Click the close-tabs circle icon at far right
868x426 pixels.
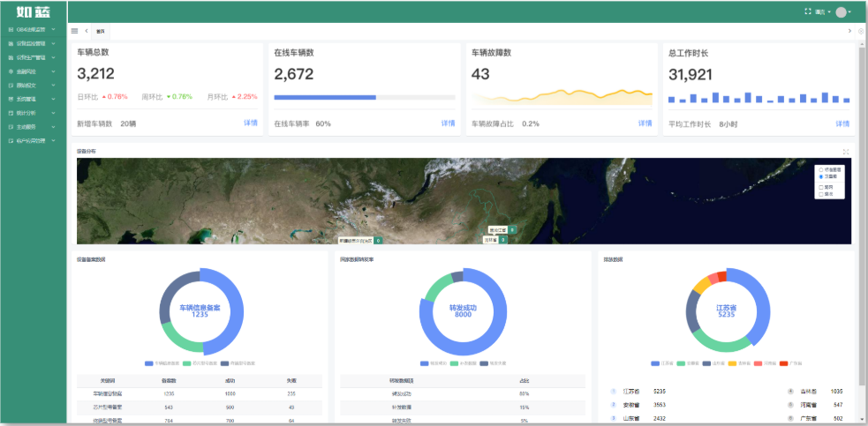tap(861, 30)
